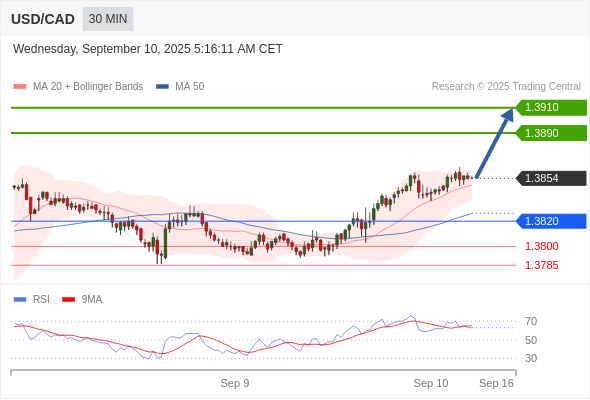Click the RSI 30 level label

(x=531, y=358)
